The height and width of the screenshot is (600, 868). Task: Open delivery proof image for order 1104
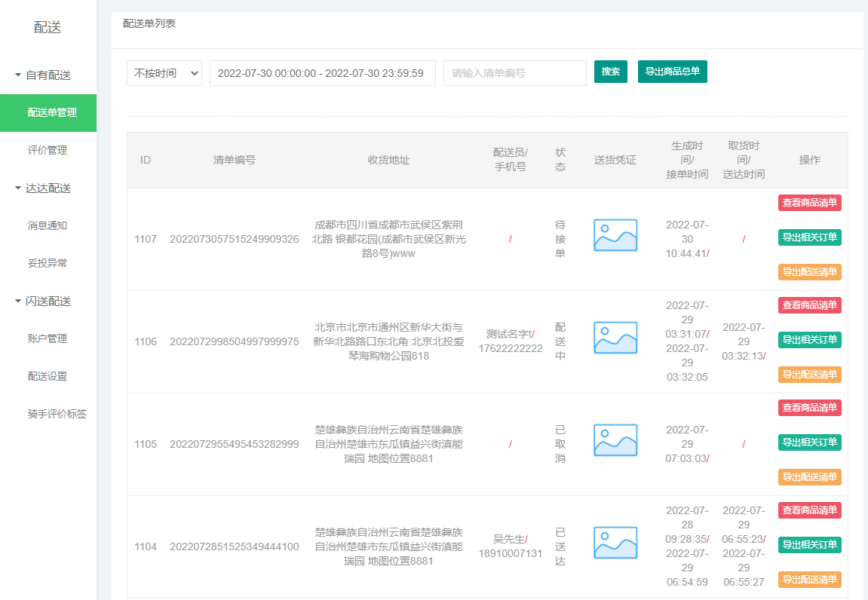615,543
